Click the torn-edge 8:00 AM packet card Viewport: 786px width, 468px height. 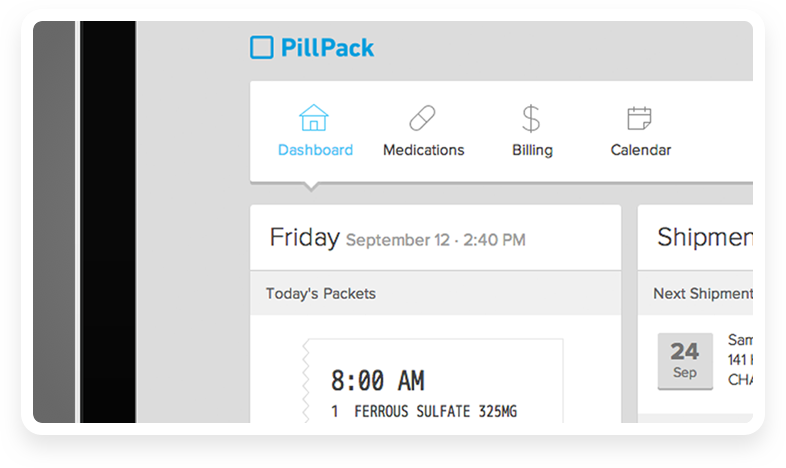433,381
